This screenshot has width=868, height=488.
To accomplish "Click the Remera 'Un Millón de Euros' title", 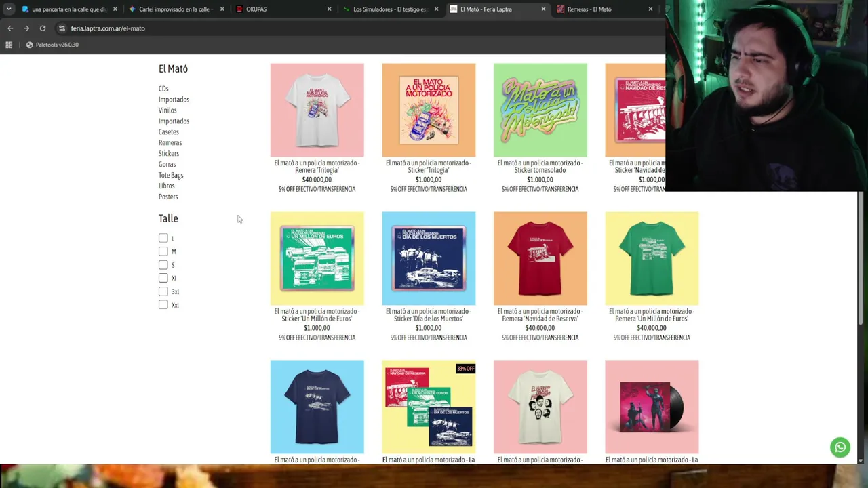I will click(x=652, y=315).
